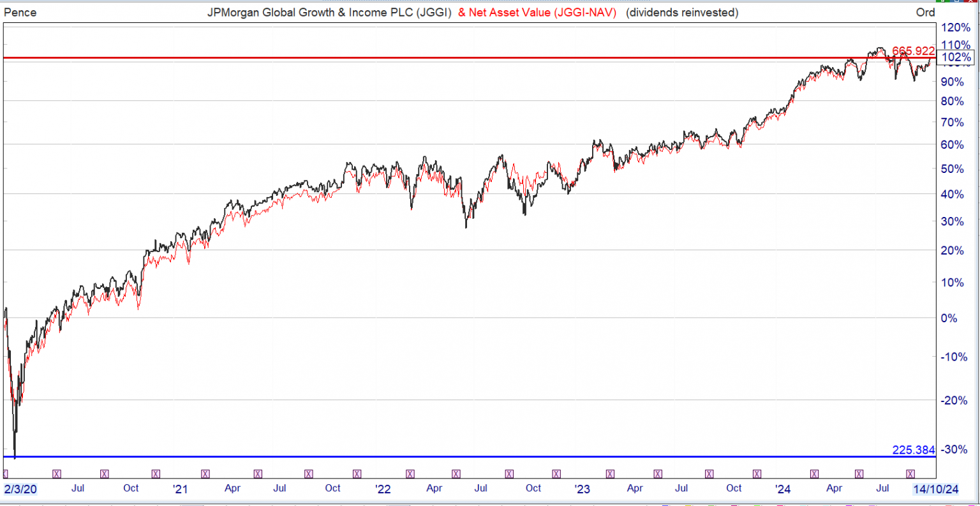
Task: Click the ex-dividend marker under Apr 2023
Action: tap(657, 473)
